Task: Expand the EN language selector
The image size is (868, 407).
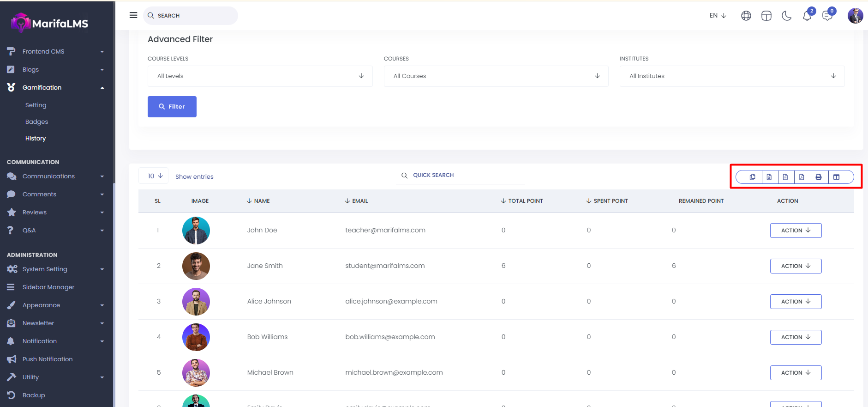Action: [718, 16]
